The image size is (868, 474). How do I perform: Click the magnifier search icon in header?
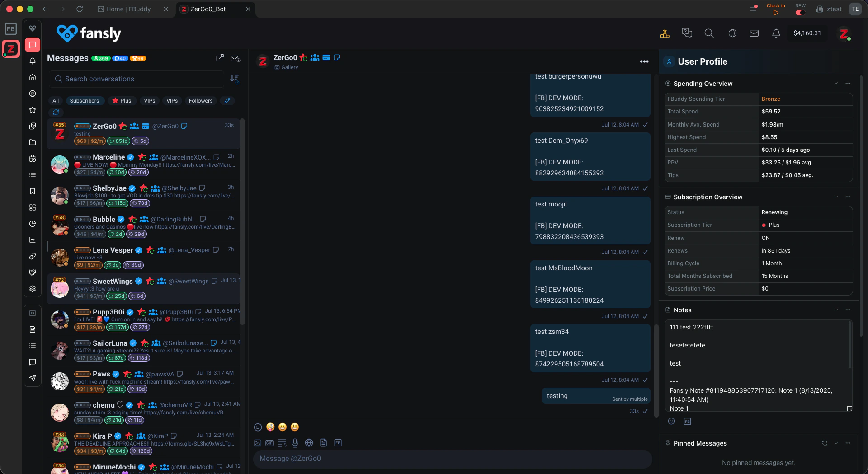[x=709, y=33]
